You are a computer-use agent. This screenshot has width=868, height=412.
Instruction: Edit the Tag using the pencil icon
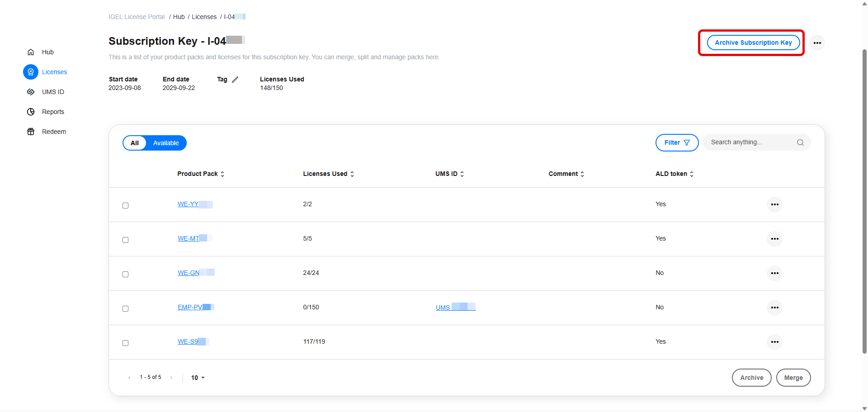point(236,79)
